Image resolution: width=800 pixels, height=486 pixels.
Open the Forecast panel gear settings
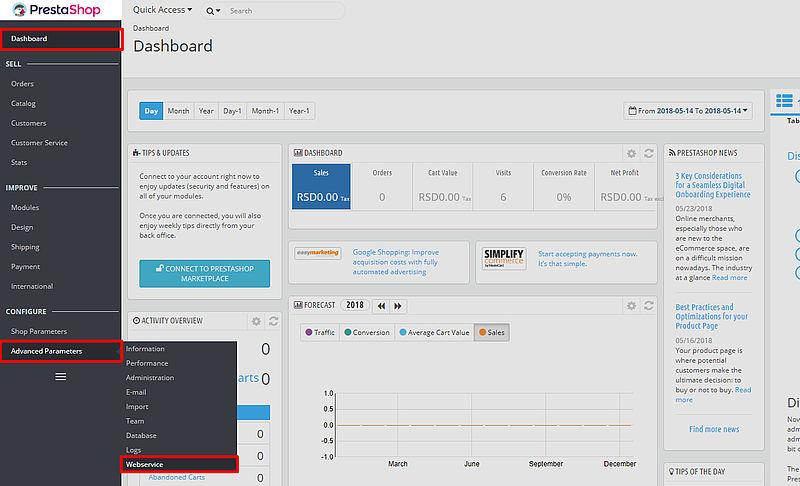click(x=631, y=305)
